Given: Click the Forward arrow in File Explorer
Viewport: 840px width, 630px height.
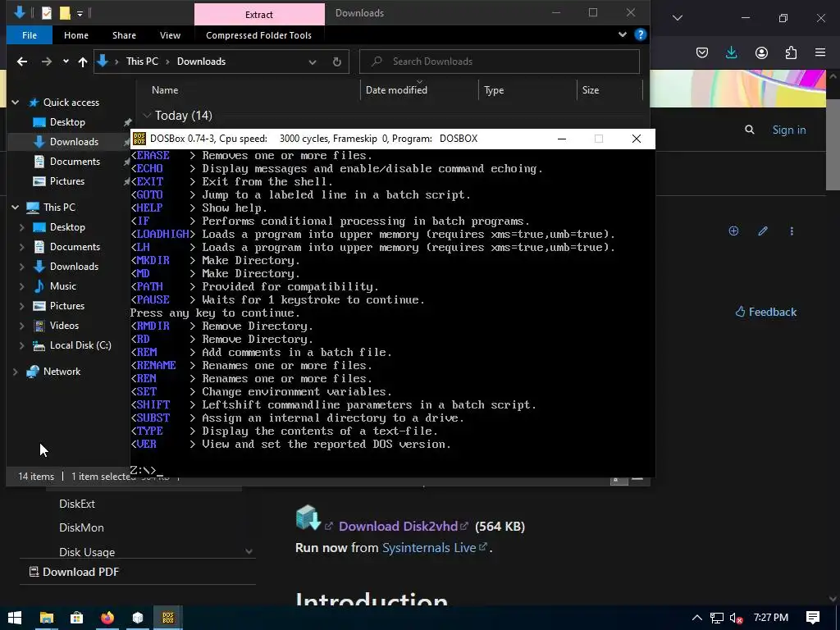Looking at the screenshot, I should pyautogui.click(x=47, y=62).
